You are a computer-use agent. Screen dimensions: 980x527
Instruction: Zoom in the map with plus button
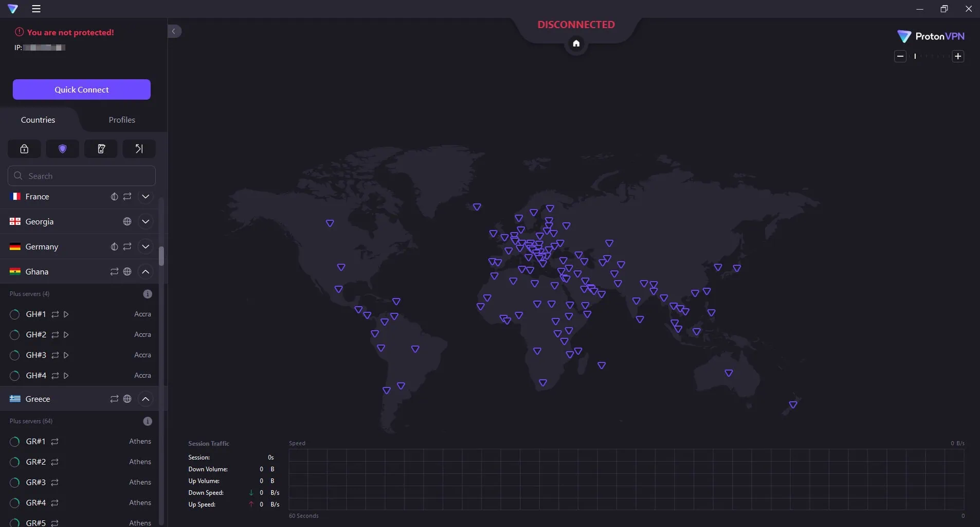[958, 57]
